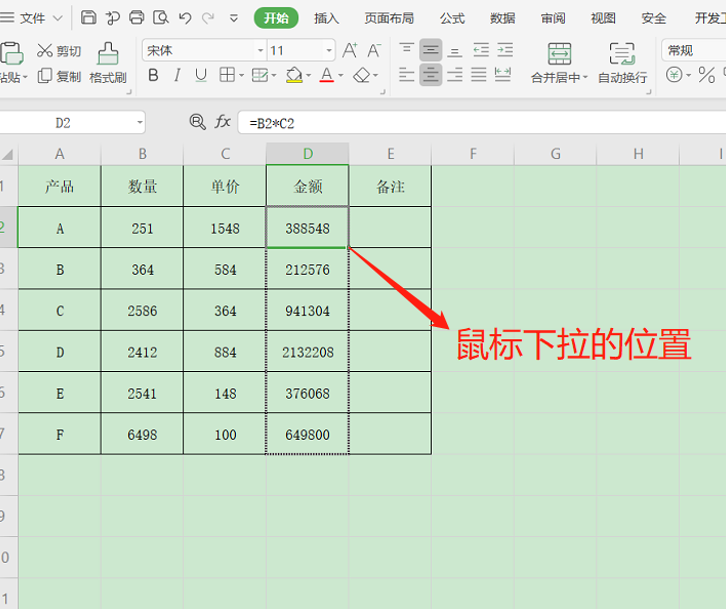This screenshot has width=726, height=609.
Task: Open the 文件 menu dropdown arrow
Action: tap(58, 18)
